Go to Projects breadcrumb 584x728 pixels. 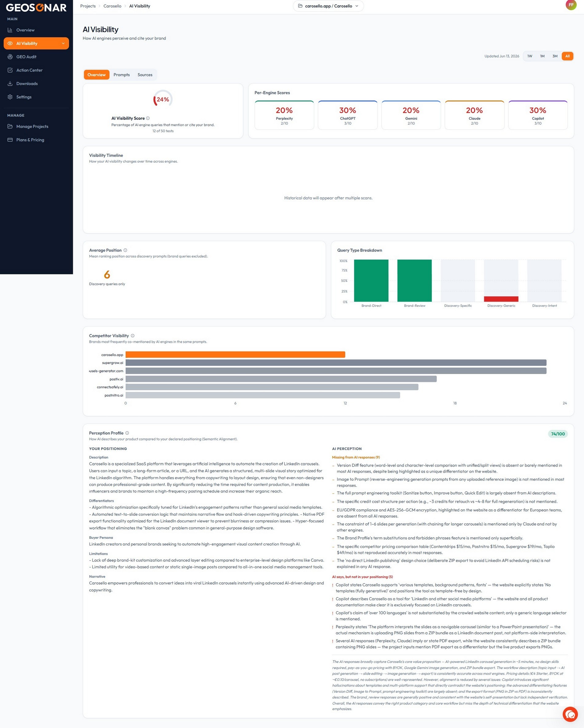[x=88, y=6]
